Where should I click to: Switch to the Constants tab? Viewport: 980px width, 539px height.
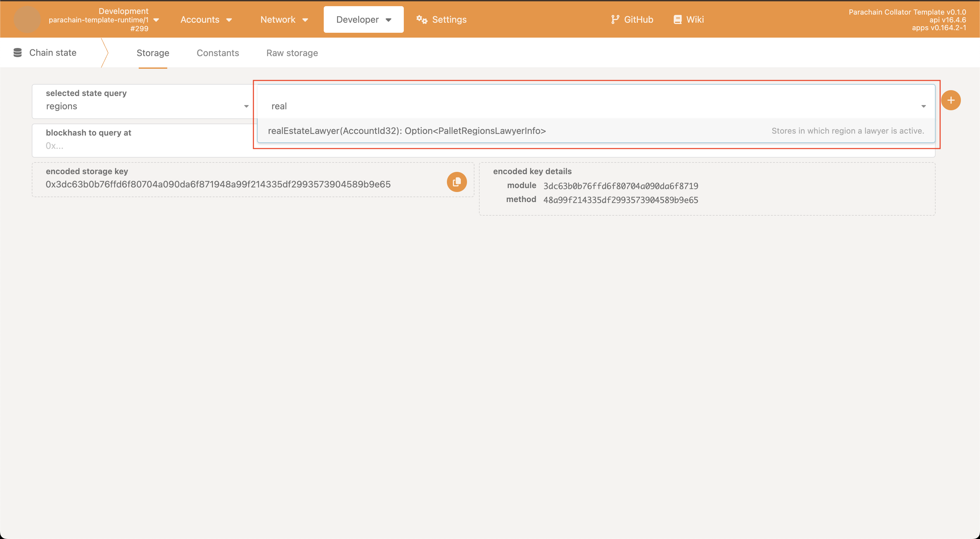[217, 53]
